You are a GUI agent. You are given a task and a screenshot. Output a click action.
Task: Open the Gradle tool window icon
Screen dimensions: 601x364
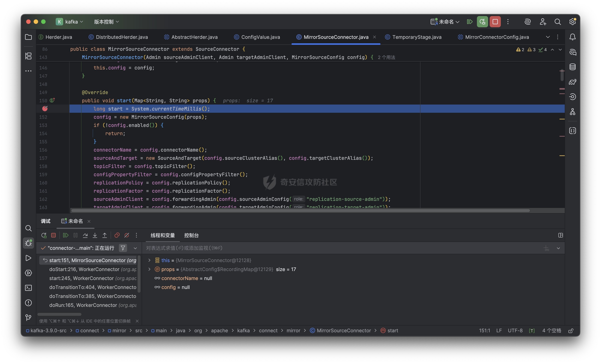tap(572, 82)
